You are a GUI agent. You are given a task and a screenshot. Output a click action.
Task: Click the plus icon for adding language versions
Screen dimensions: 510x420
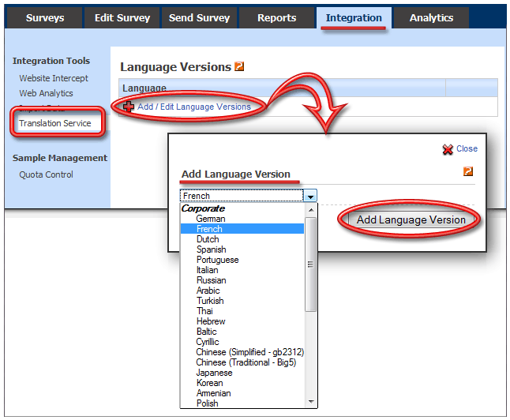coord(129,107)
